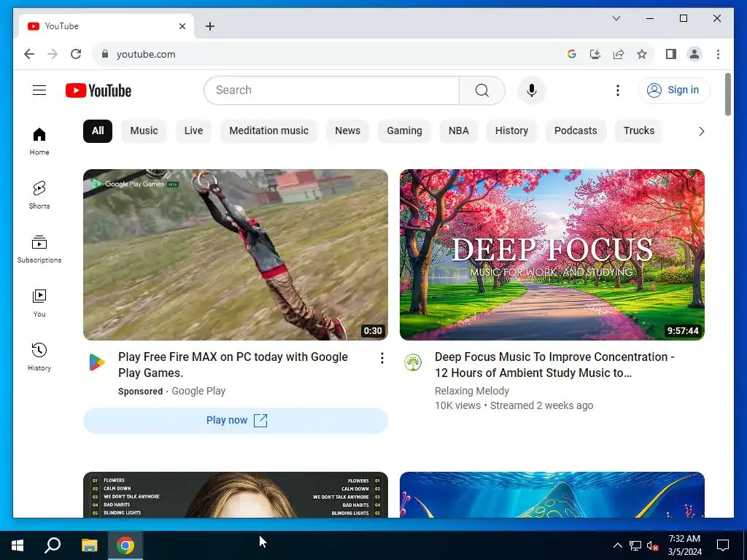747x560 pixels.
Task: Click the install app icon in address bar
Action: point(595,54)
